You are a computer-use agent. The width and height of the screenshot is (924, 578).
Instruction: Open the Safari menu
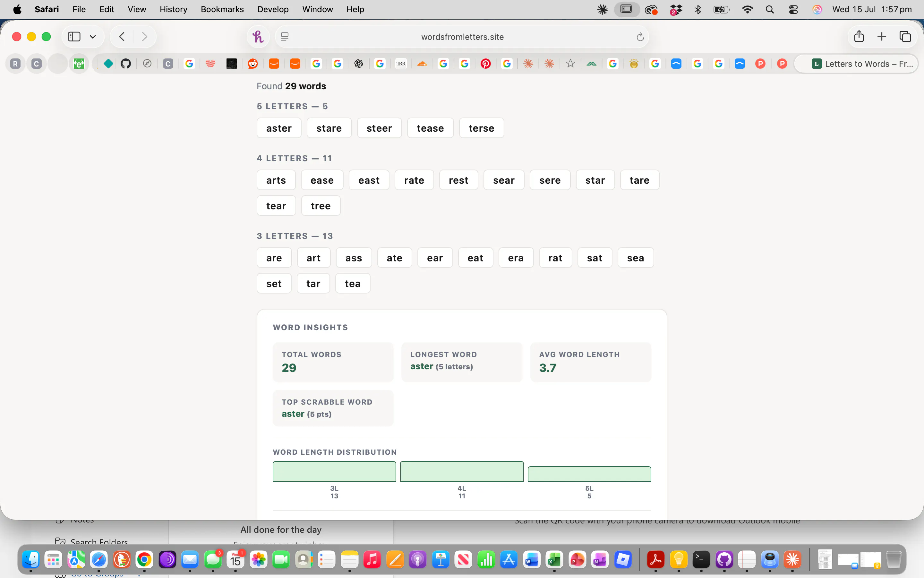[47, 9]
